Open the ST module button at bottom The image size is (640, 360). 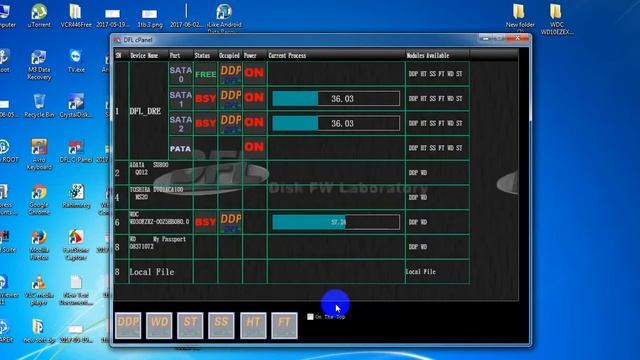point(190,325)
